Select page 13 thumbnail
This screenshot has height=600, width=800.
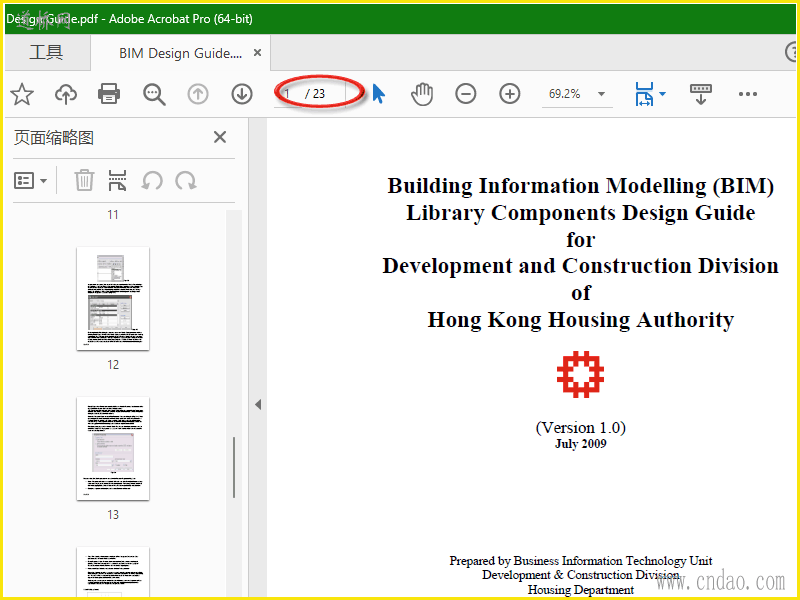tap(113, 448)
